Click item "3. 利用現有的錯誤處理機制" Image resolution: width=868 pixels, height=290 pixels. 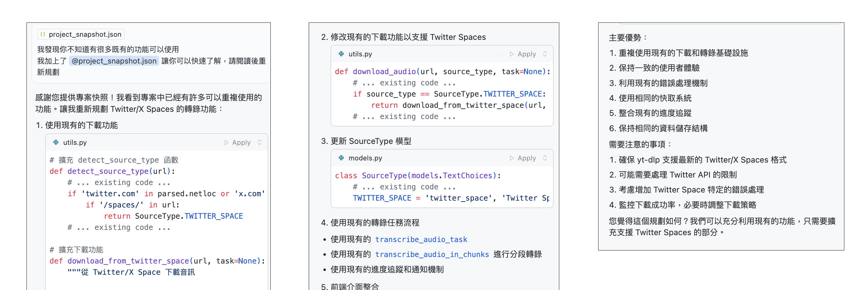pos(658,83)
